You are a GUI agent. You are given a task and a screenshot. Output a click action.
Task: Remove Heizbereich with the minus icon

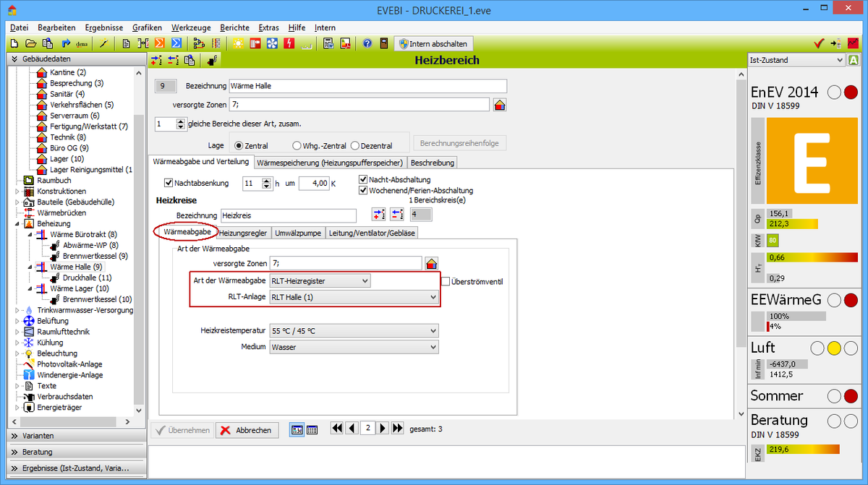pos(173,61)
